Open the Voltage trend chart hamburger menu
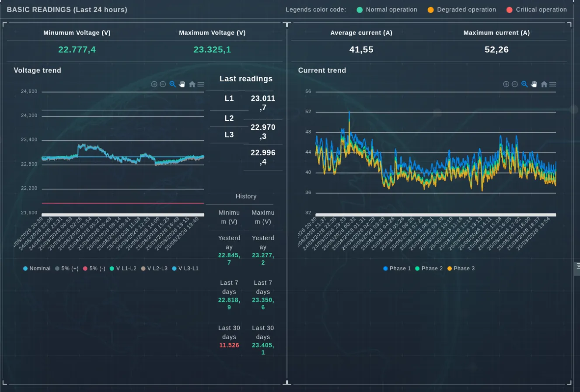Image resolution: width=580 pixels, height=392 pixels. tap(201, 84)
